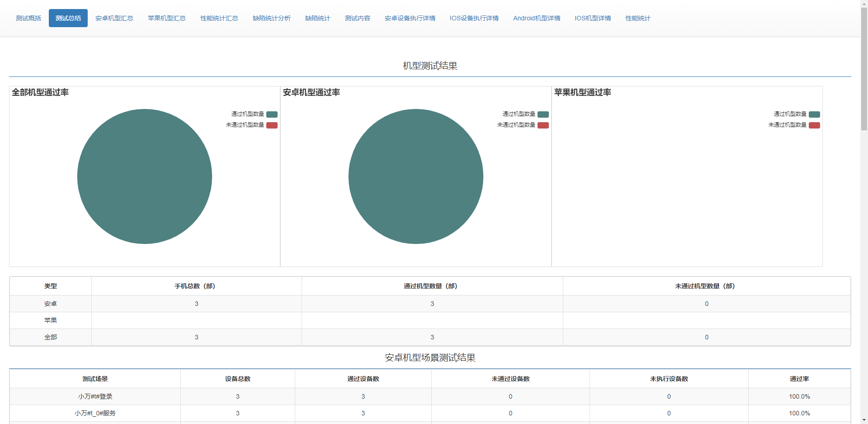
Task: Switch to the 性能统计 tab
Action: [x=638, y=18]
